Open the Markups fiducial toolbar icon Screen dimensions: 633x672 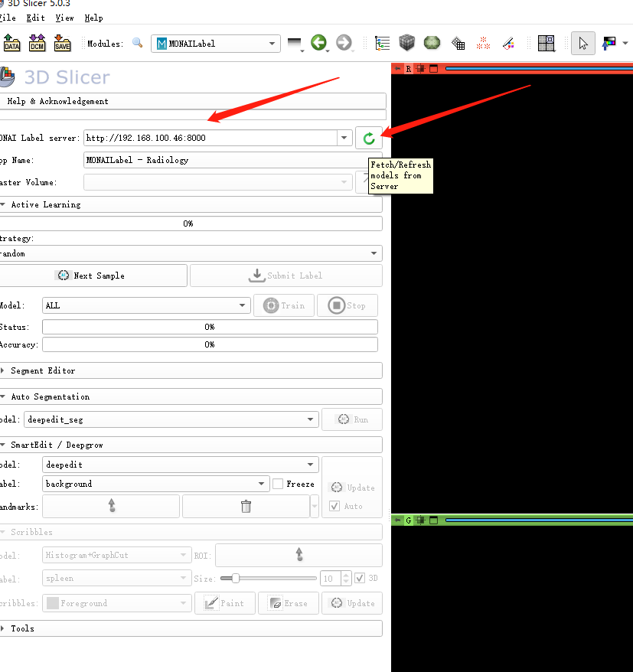tap(483, 44)
